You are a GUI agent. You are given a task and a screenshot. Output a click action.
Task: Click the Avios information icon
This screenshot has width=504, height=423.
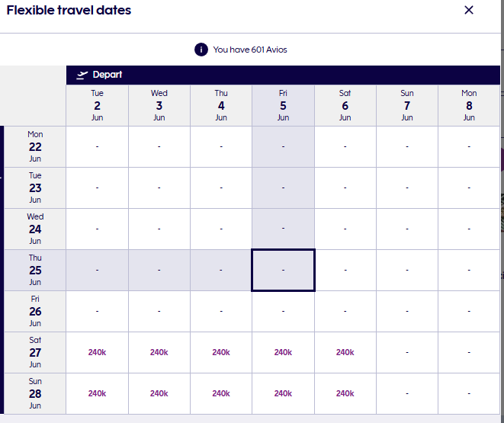point(201,50)
